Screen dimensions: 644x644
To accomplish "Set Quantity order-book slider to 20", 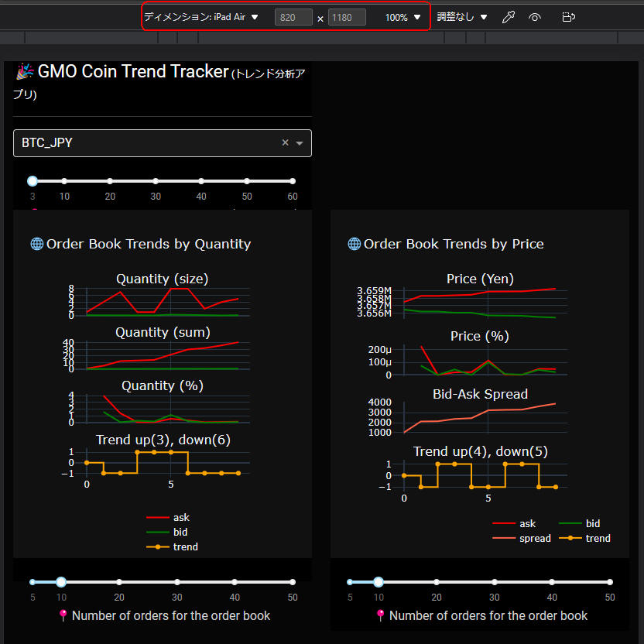I will 118,582.
